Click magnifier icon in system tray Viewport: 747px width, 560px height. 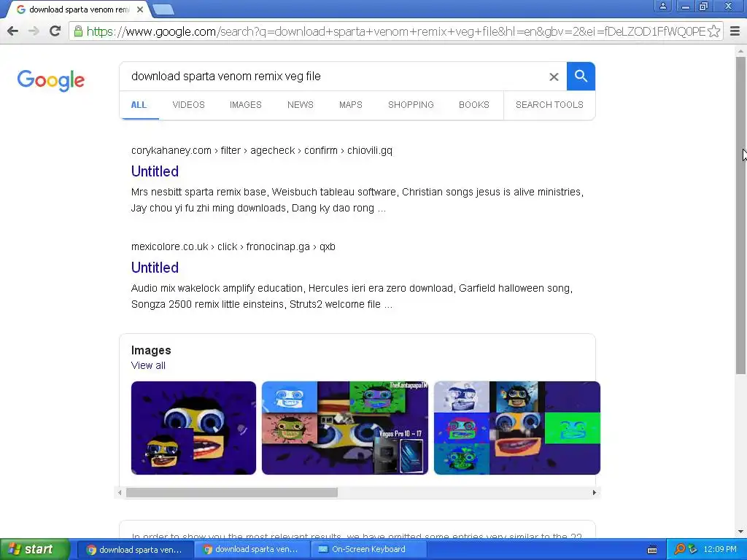pyautogui.click(x=679, y=549)
